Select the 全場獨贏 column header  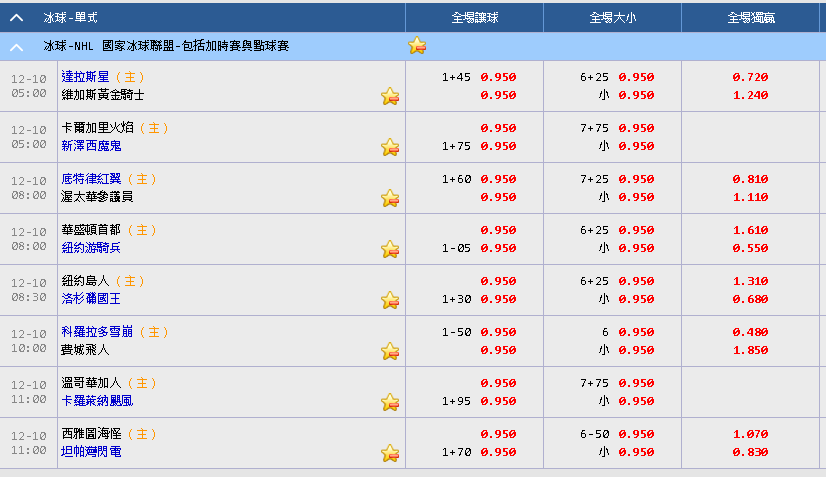[751, 18]
